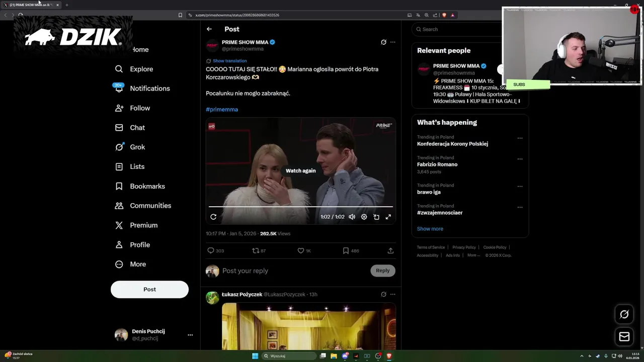This screenshot has width=644, height=362.
Task: Open video playback settings gear
Action: (x=364, y=217)
